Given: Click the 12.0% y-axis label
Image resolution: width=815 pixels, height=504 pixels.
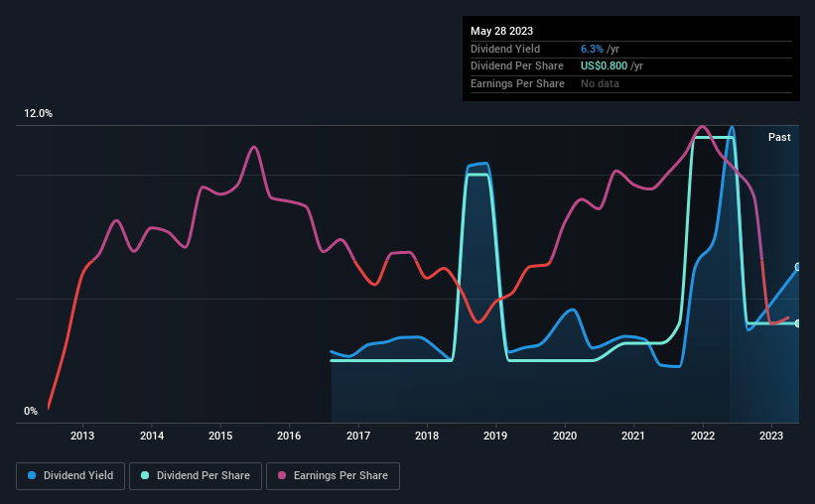Looking at the screenshot, I should 38,114.
